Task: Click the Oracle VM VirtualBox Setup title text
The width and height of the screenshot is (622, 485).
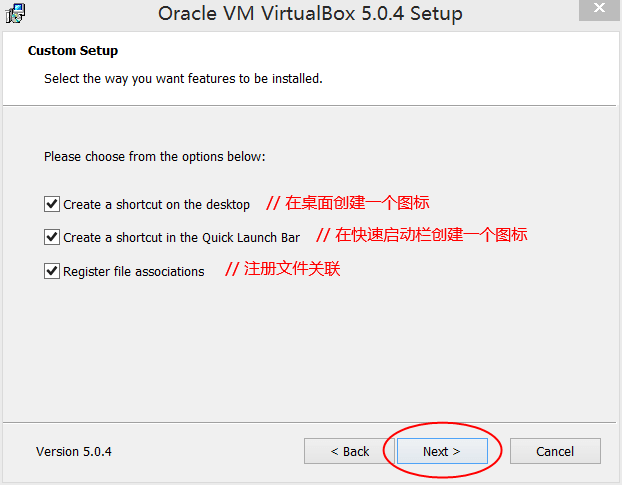Action: [310, 14]
